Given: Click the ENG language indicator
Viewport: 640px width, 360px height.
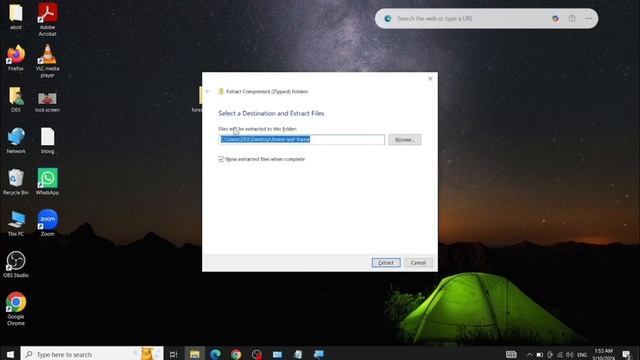Looking at the screenshot, I should point(582,354).
